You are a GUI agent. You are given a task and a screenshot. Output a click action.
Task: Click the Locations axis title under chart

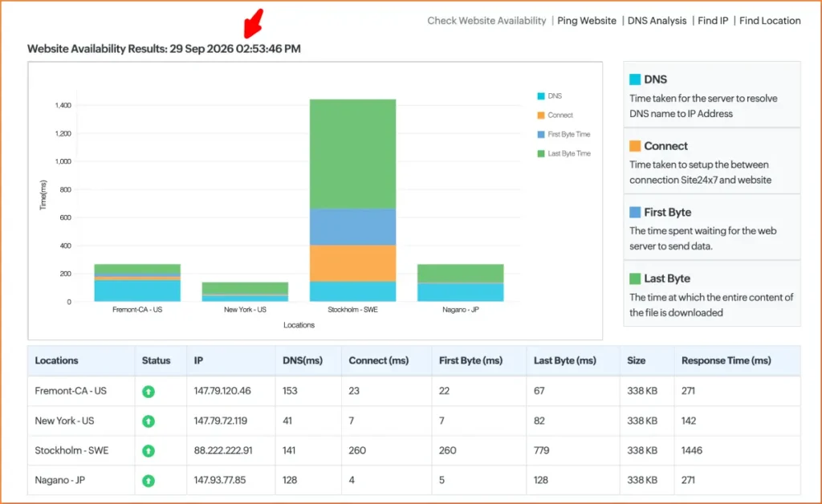click(299, 325)
